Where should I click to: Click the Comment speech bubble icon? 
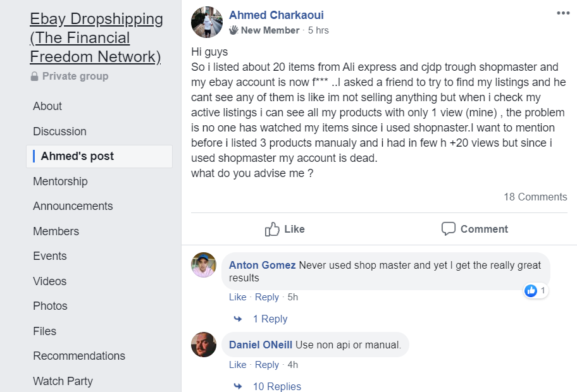(x=449, y=229)
